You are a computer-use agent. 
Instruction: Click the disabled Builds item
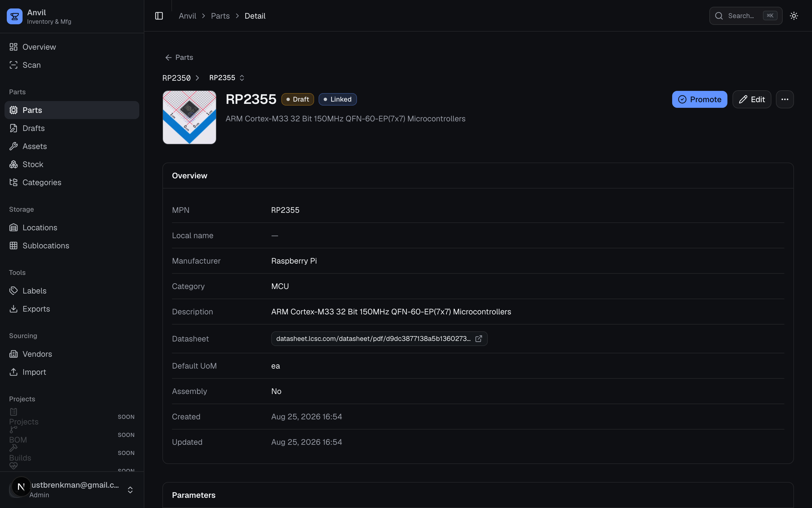point(72,453)
